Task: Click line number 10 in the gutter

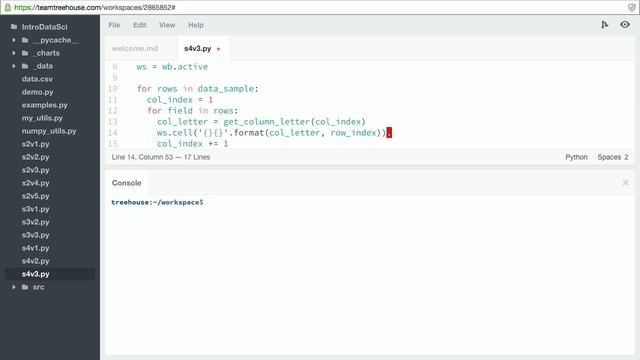Action: (113, 89)
